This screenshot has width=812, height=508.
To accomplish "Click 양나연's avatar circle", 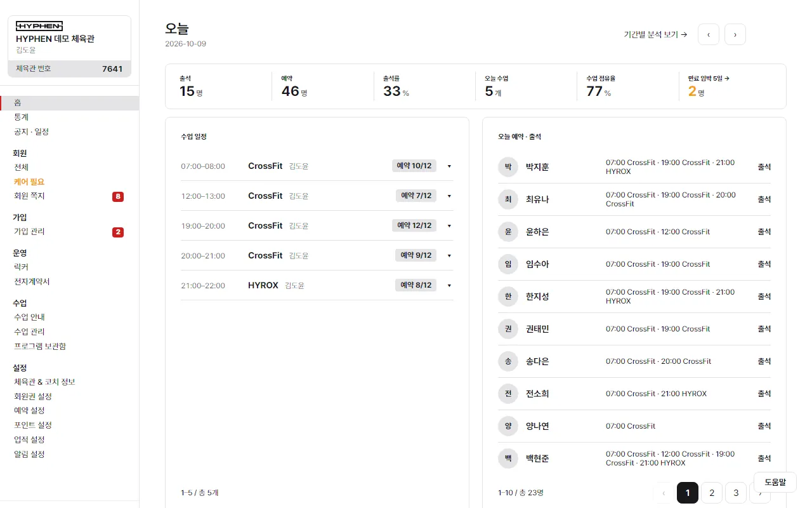I will [508, 426].
